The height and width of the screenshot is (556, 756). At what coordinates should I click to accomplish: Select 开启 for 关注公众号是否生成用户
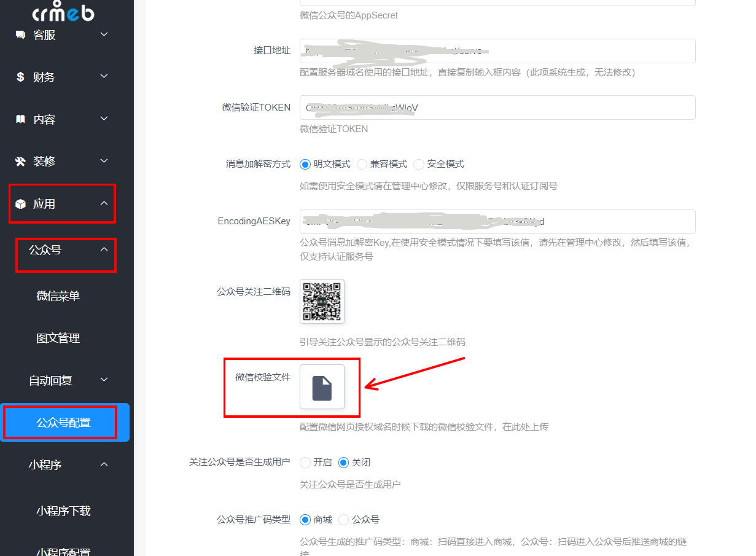[305, 463]
